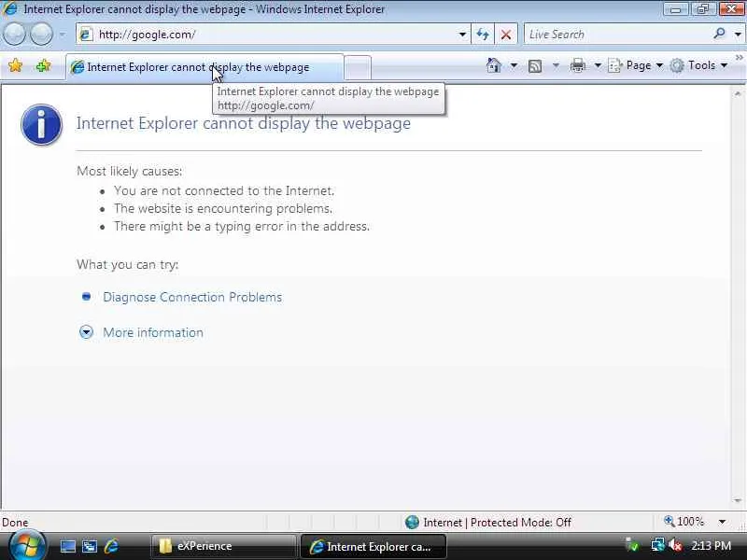Open the search provider options dropdown
This screenshot has width=747, height=560.
(738, 35)
